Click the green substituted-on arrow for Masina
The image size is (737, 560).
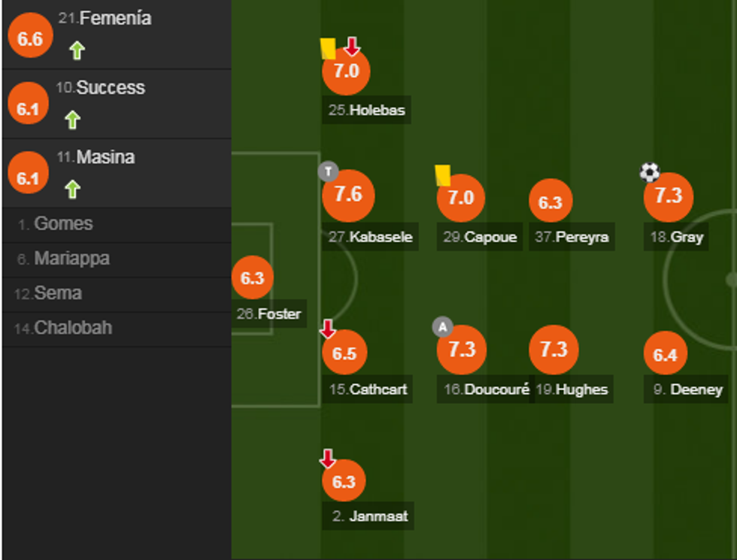point(72,189)
